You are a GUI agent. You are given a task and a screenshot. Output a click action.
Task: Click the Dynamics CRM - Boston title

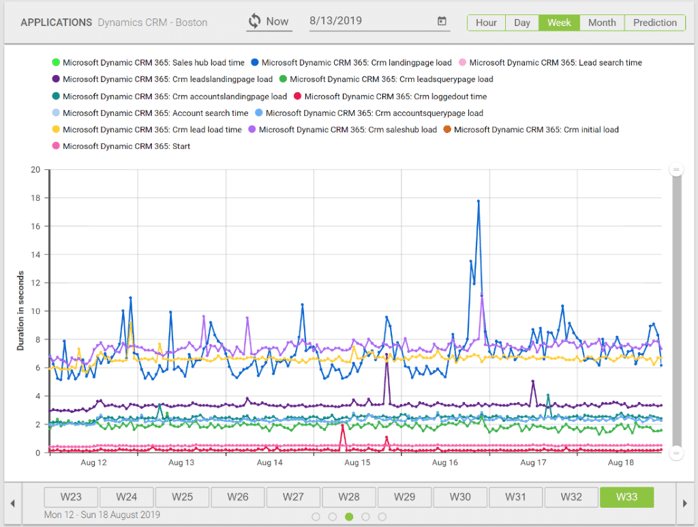[x=153, y=23]
